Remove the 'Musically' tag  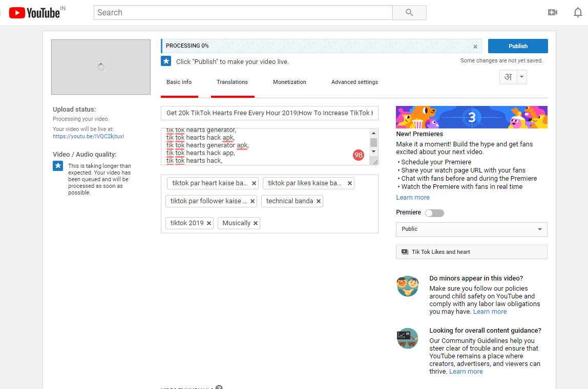pyautogui.click(x=256, y=223)
